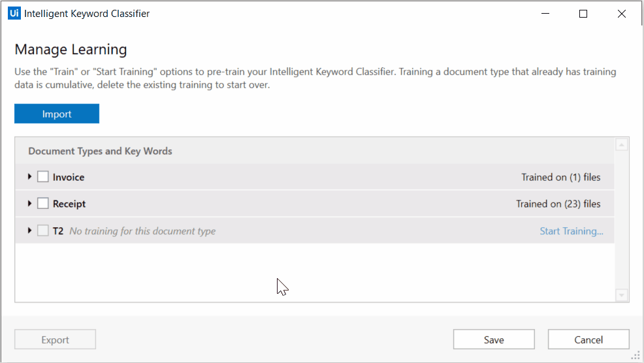
Task: Maximize the Intelligent Keyword Classifier window
Action: (583, 14)
